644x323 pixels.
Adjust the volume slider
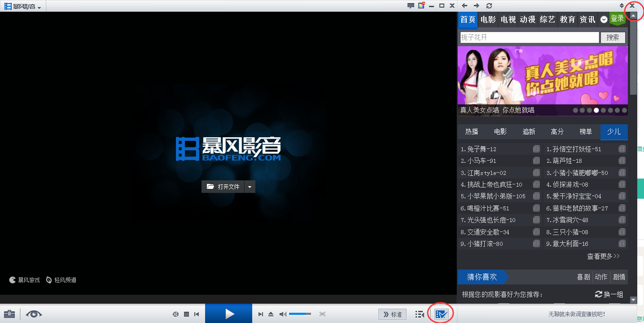tap(300, 314)
